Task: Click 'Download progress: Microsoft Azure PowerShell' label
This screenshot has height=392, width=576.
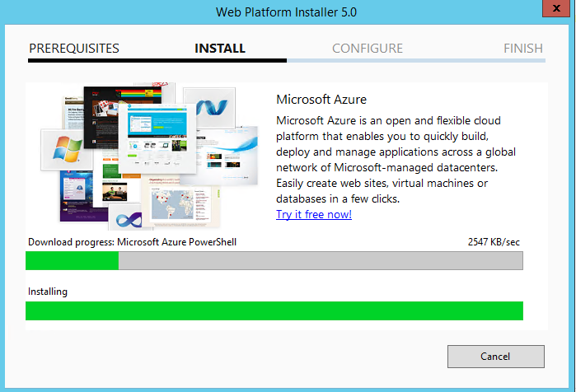Action: coord(132,242)
